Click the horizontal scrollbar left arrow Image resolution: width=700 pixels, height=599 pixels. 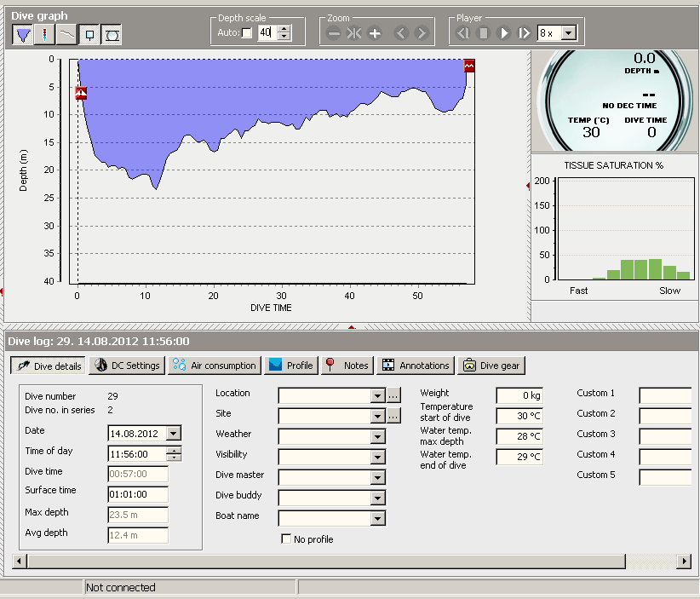(20, 561)
